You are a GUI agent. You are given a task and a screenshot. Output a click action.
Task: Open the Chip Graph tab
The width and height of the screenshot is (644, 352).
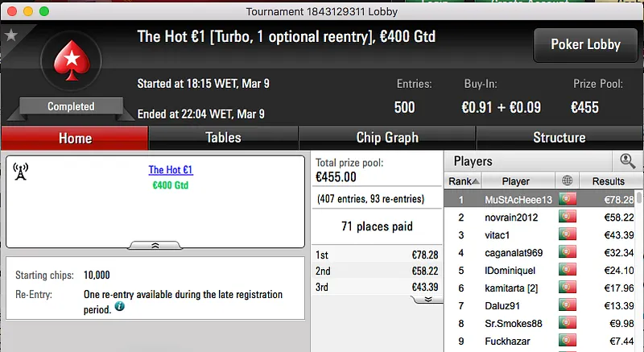(387, 138)
